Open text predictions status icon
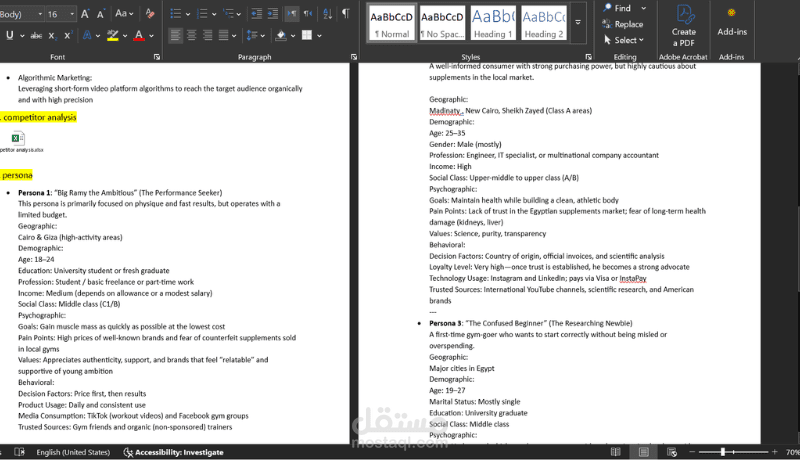Image resolution: width=800 pixels, height=460 pixels. 19,452
